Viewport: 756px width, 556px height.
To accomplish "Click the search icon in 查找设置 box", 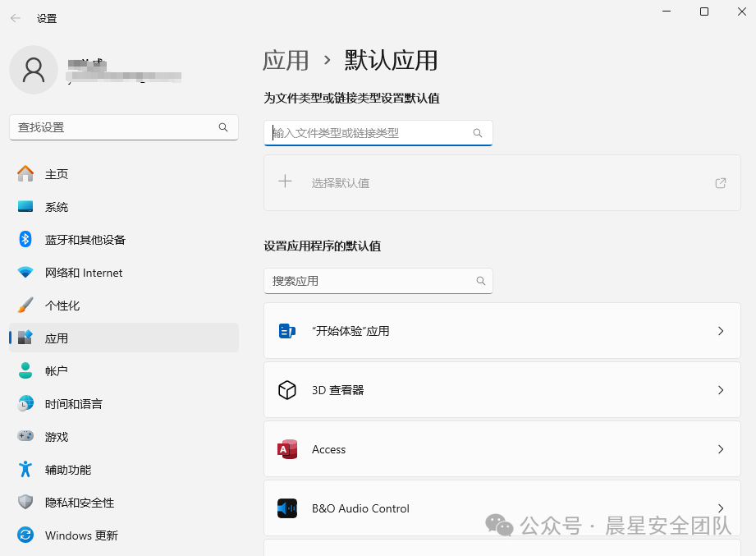I will pos(223,127).
